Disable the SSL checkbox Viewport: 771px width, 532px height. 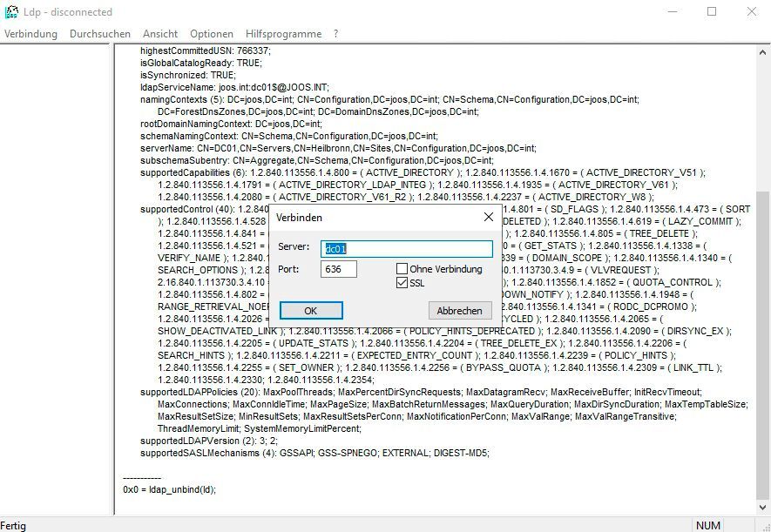tap(402, 282)
